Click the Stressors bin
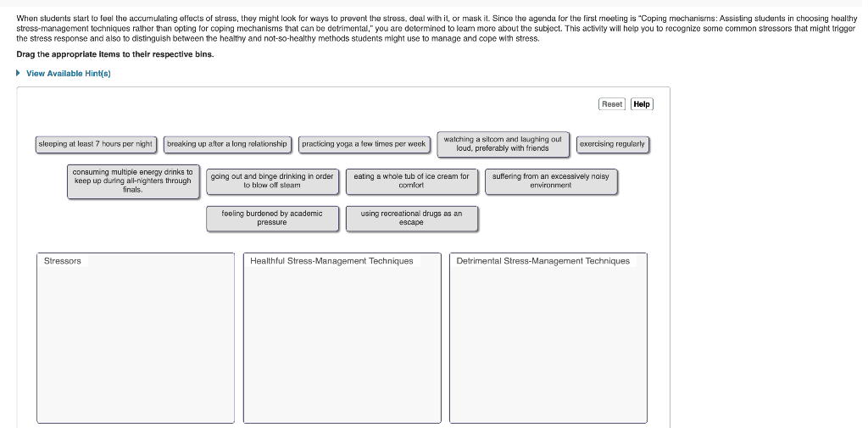The width and height of the screenshot is (868, 428). pyautogui.click(x=136, y=338)
